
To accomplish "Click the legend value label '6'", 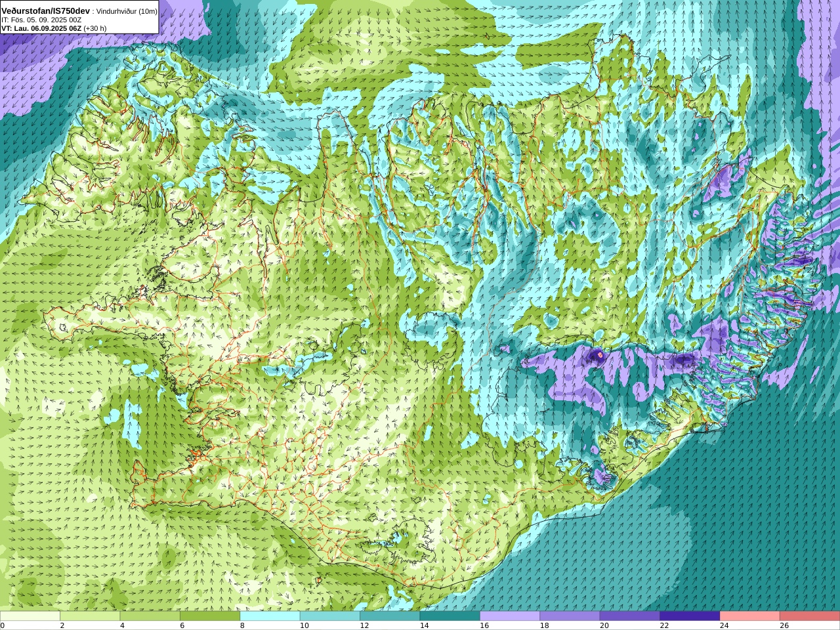I will point(182,625).
